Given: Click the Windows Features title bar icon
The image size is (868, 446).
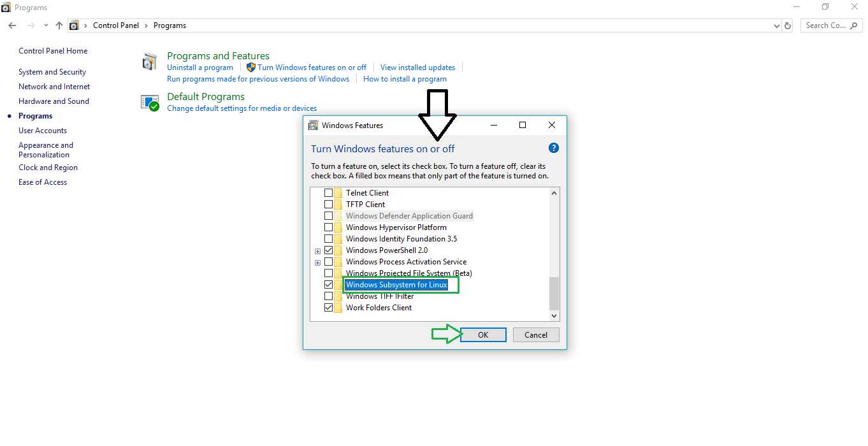Looking at the screenshot, I should click(x=313, y=126).
